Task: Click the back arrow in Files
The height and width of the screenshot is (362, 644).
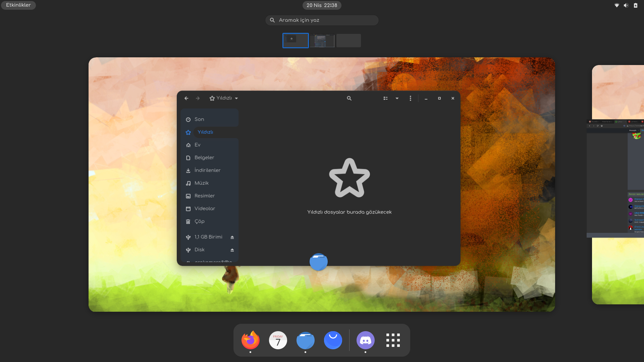Action: (x=186, y=98)
